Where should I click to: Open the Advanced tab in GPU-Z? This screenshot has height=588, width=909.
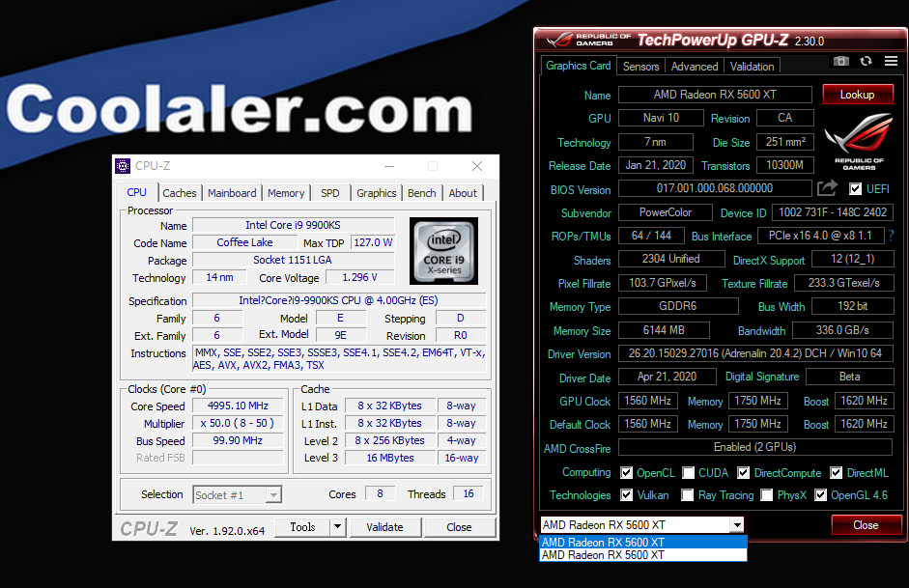coord(695,66)
